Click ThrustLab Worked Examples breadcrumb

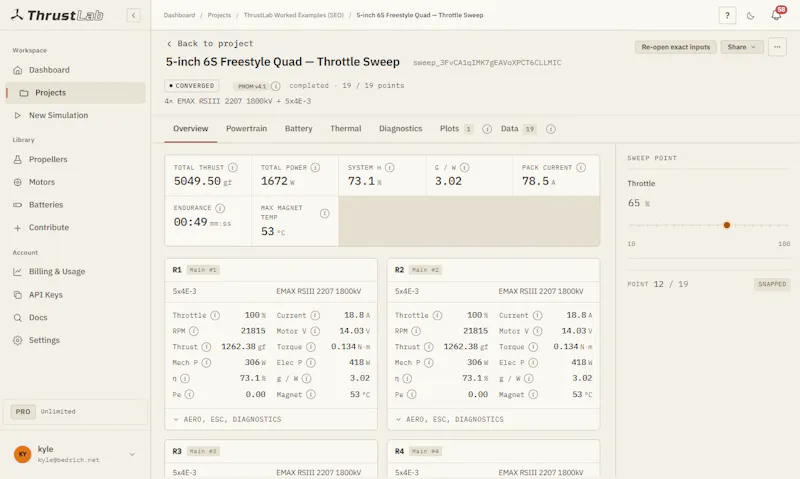point(293,15)
